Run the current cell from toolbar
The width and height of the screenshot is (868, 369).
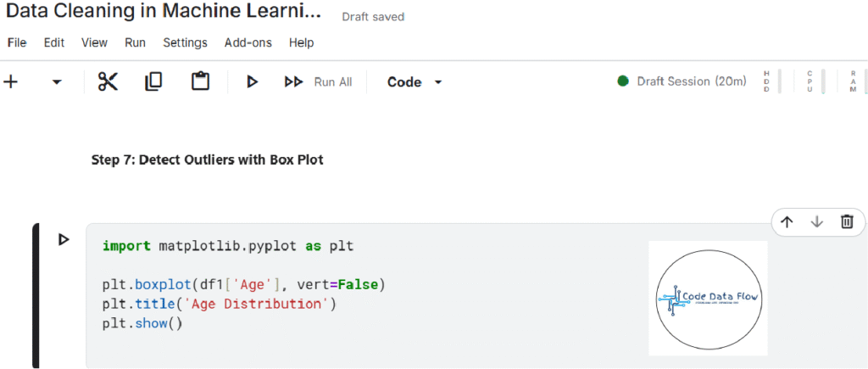[252, 82]
